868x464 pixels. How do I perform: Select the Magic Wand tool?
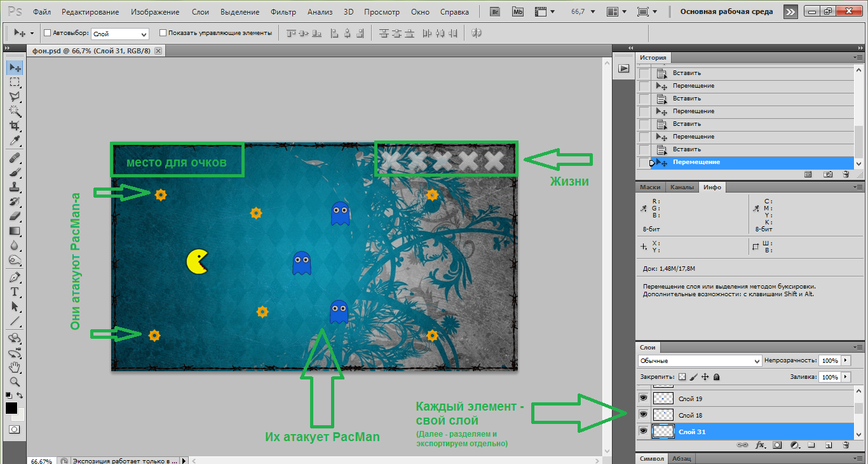[x=15, y=111]
